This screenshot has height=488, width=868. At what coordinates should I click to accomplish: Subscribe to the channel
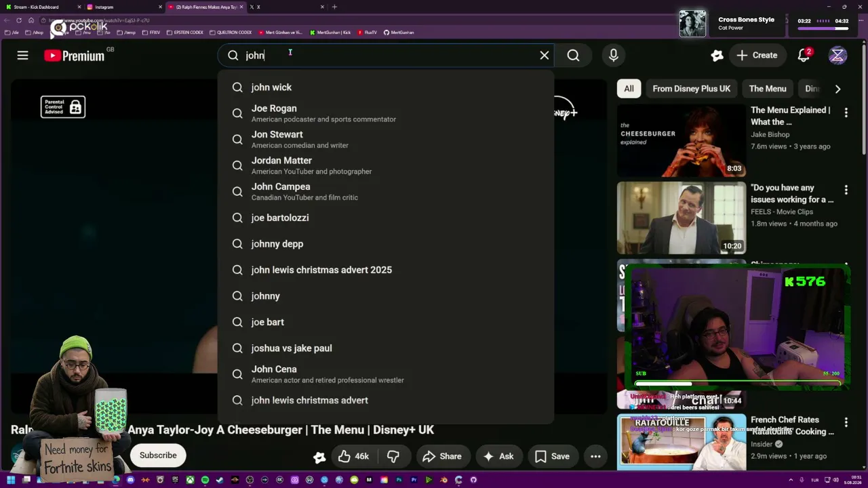tap(158, 455)
